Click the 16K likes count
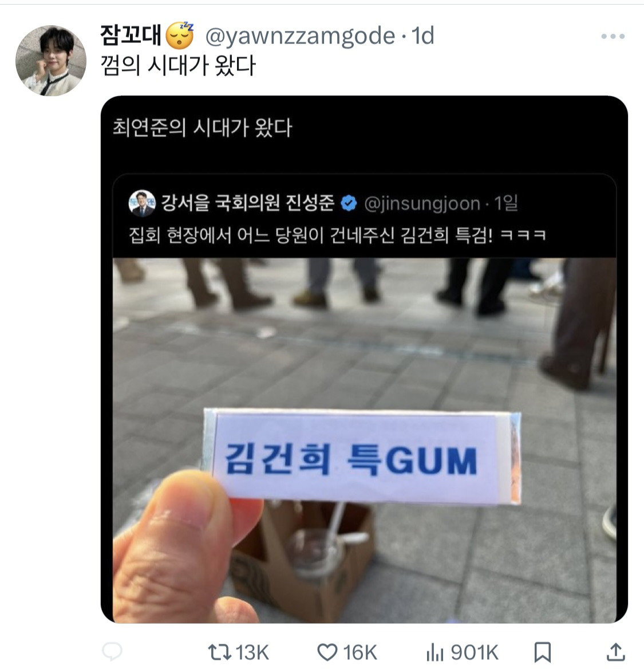This screenshot has height=669, width=644. click(360, 652)
